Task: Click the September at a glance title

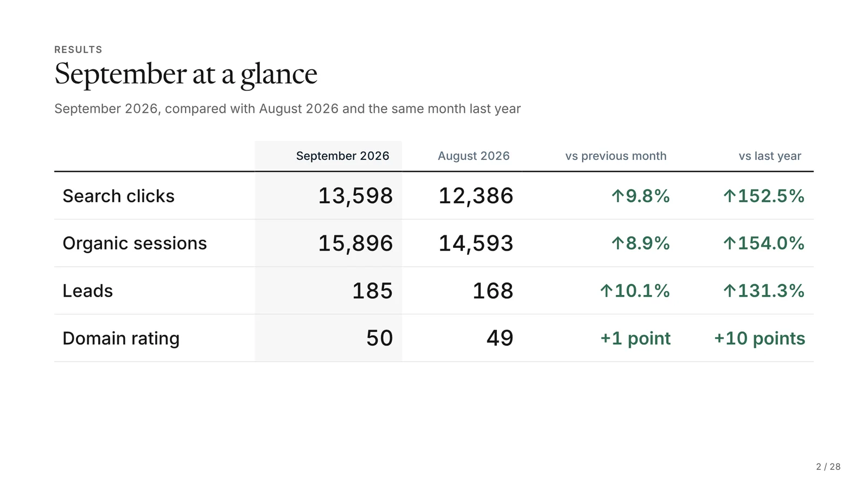Action: pos(186,74)
